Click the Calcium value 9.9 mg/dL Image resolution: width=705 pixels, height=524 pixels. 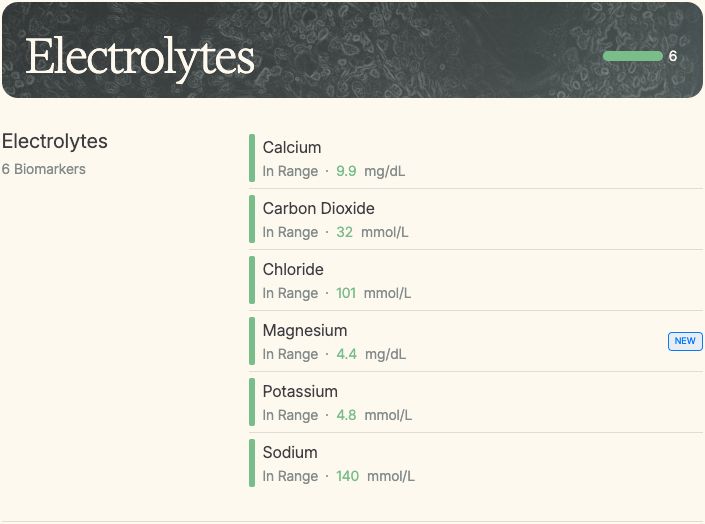(370, 171)
